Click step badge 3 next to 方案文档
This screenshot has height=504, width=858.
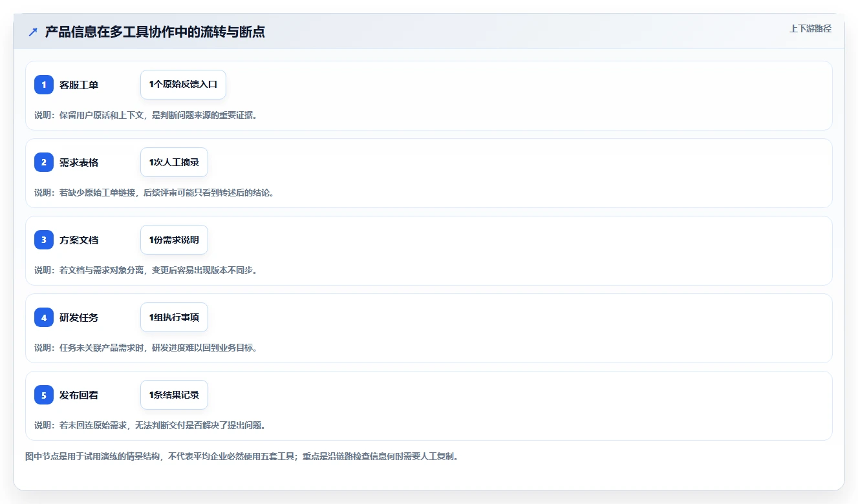(44, 240)
